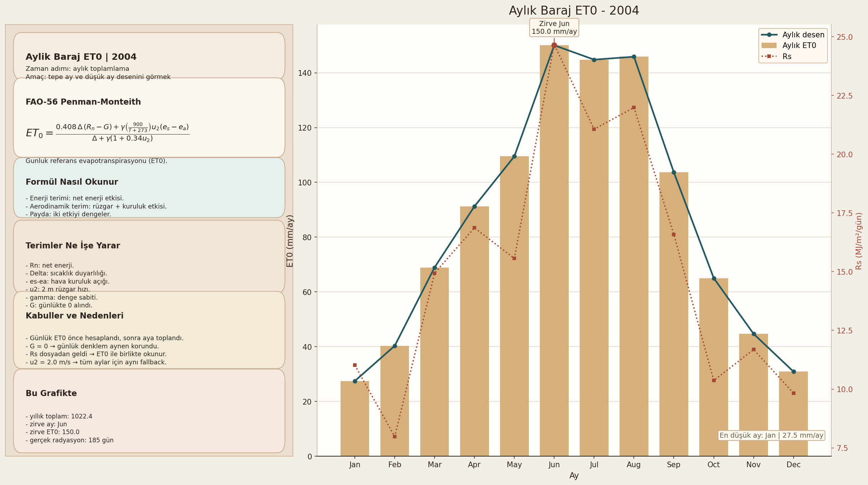Click the ET0 formula equation
868x485 pixels.
point(107,133)
